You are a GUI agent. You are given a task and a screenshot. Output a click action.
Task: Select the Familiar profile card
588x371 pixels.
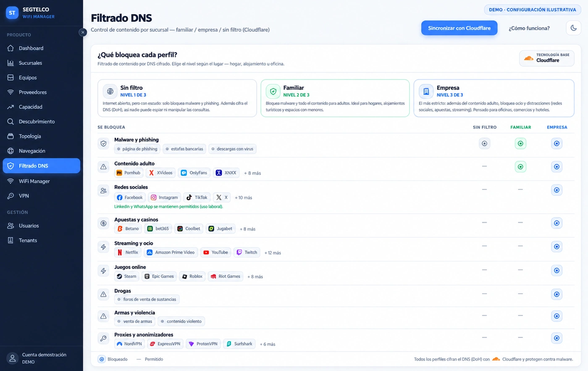335,98
